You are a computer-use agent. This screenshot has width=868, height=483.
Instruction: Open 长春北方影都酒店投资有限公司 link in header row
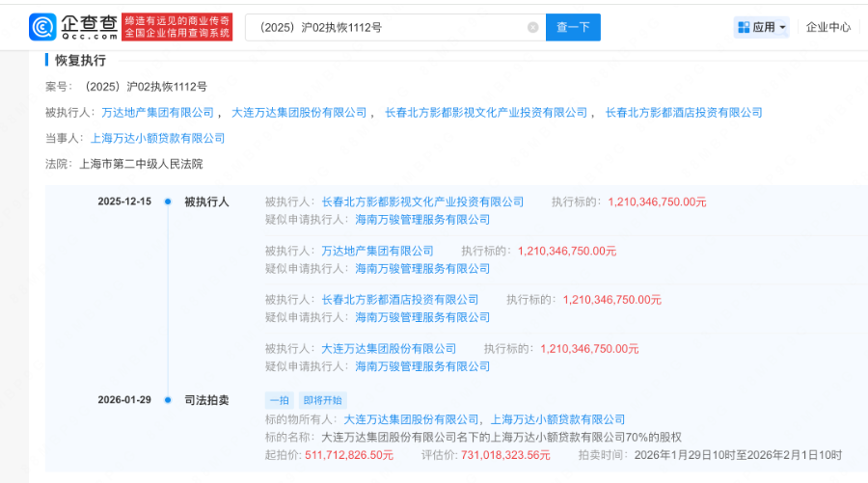tap(684, 113)
